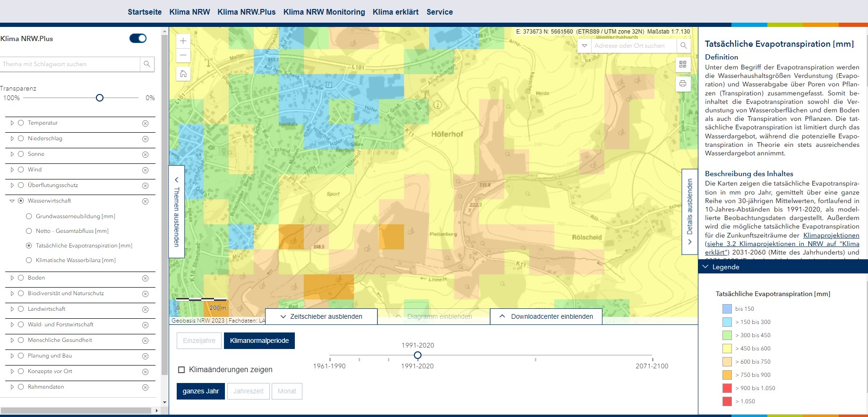Screen dimensions: 868x417
Task: Open the Klima NRW Monitoring menu
Action: [x=324, y=12]
